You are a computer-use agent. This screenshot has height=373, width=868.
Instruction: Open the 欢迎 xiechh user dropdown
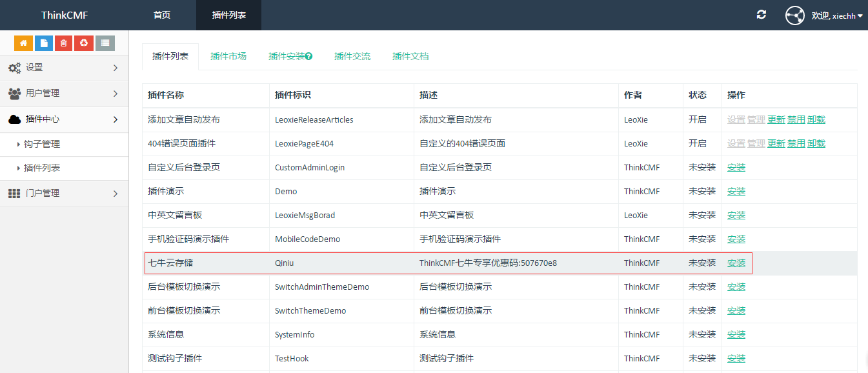point(837,15)
